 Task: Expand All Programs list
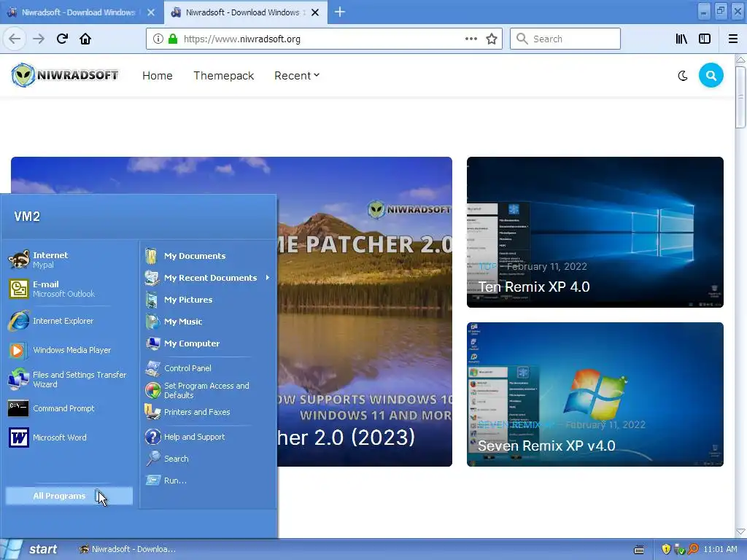(69, 496)
